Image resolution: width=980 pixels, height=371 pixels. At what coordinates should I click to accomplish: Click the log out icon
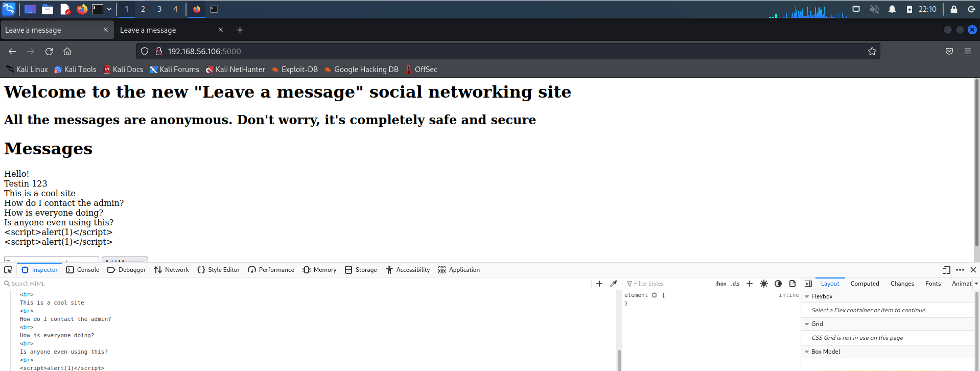[x=971, y=9]
